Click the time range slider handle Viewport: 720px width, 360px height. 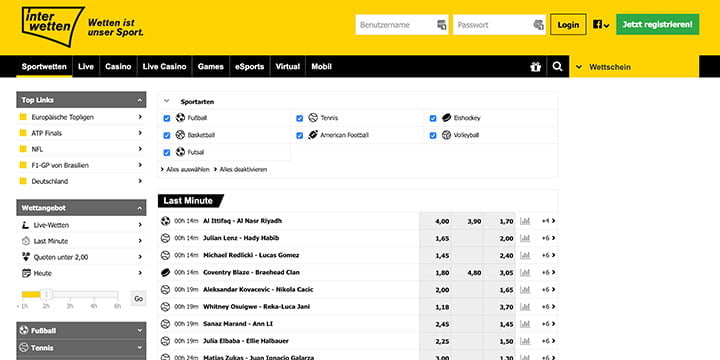click(x=46, y=294)
